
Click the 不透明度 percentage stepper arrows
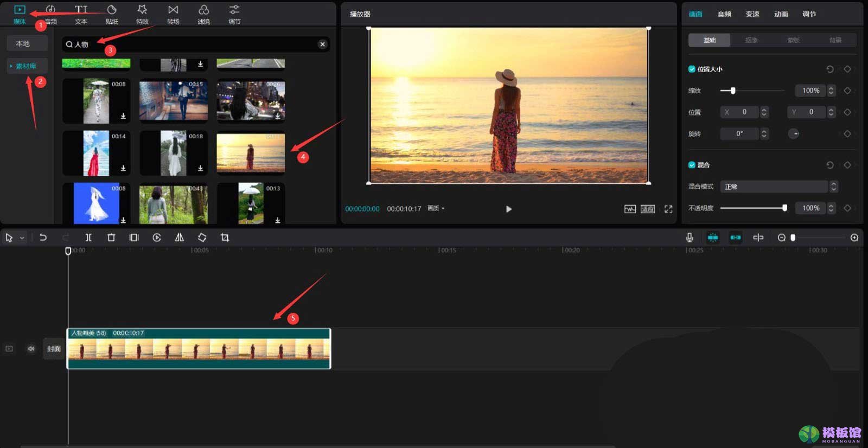[831, 208]
